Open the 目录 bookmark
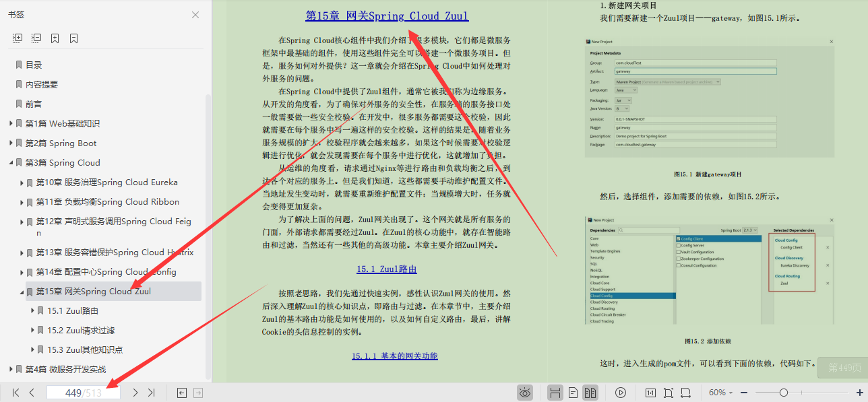 pyautogui.click(x=34, y=65)
